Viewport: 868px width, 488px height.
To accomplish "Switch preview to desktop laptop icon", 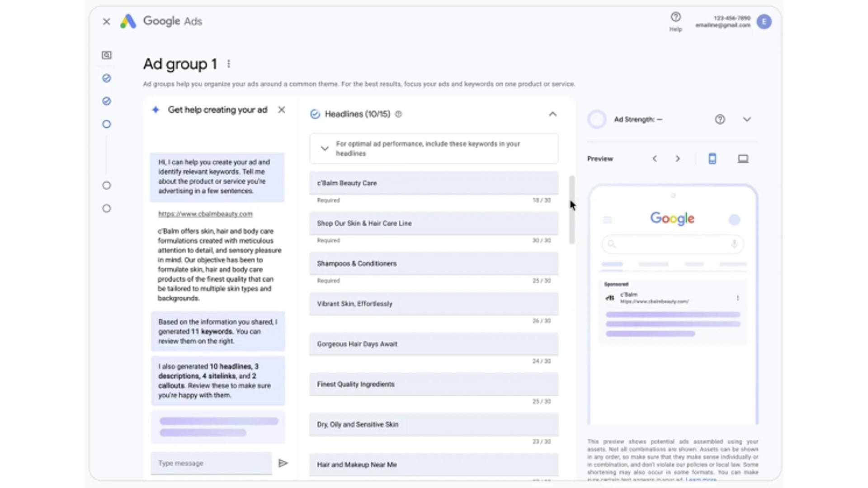I will coord(743,159).
